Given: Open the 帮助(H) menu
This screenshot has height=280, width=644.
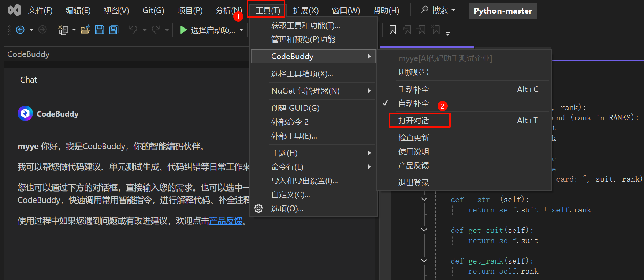Looking at the screenshot, I should [386, 10].
